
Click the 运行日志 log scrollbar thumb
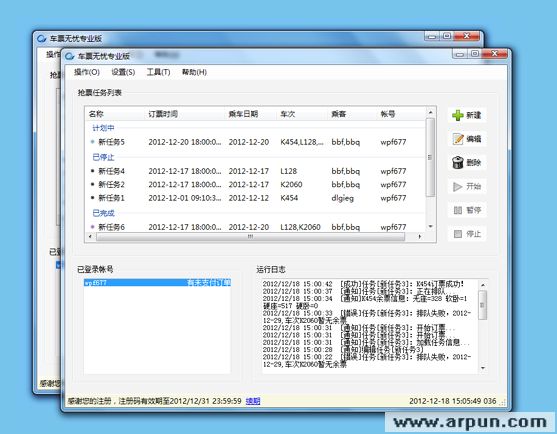pyautogui.click(x=482, y=305)
